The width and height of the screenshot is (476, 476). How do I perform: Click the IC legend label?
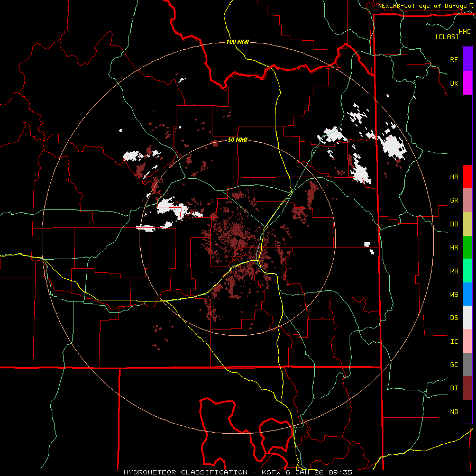click(x=454, y=342)
